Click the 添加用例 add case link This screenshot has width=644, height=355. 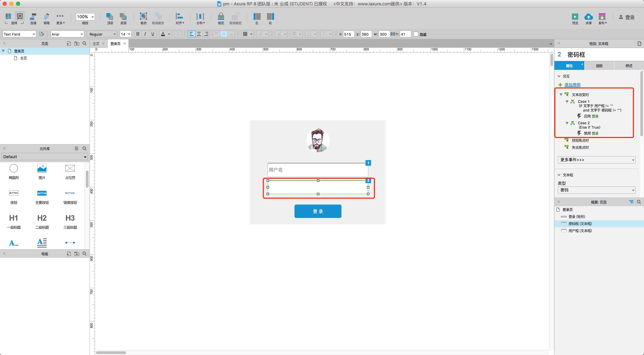(572, 85)
